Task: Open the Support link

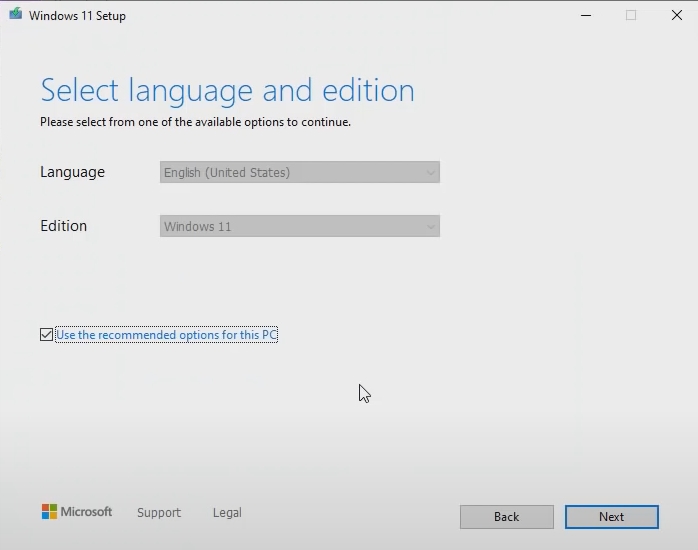Action: [159, 512]
